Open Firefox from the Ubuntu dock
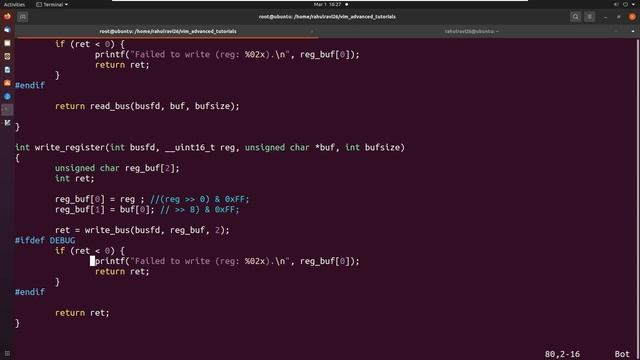Image resolution: width=640 pixels, height=360 pixels. (x=7, y=16)
